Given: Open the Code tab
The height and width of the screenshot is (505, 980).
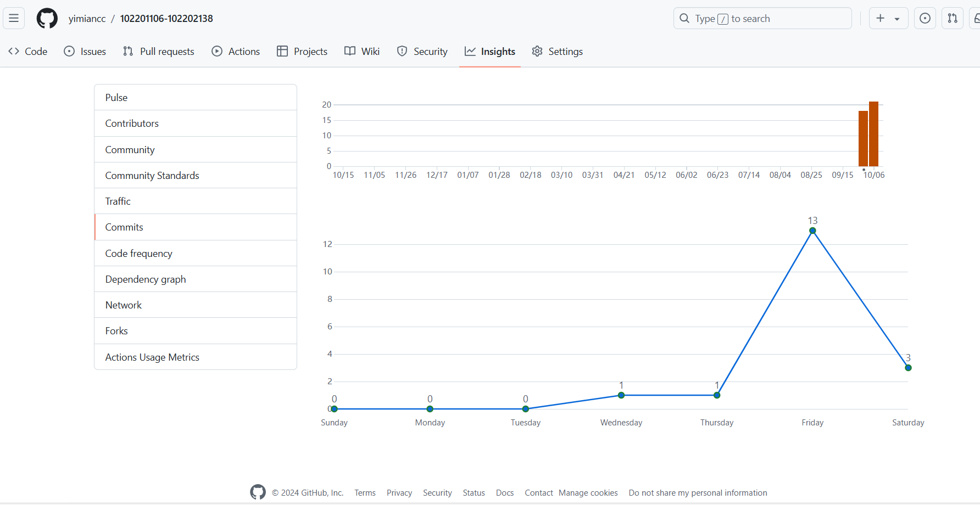Looking at the screenshot, I should (x=28, y=51).
